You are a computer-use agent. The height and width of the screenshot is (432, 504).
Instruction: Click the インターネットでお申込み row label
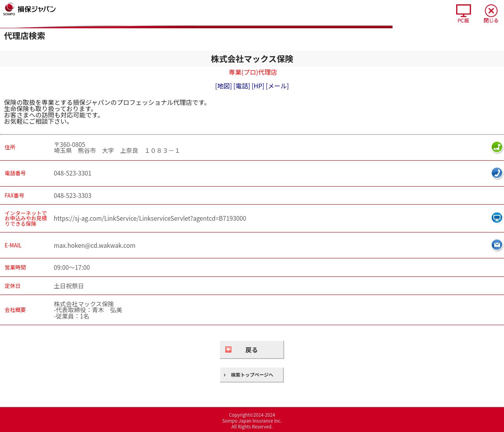tap(26, 218)
